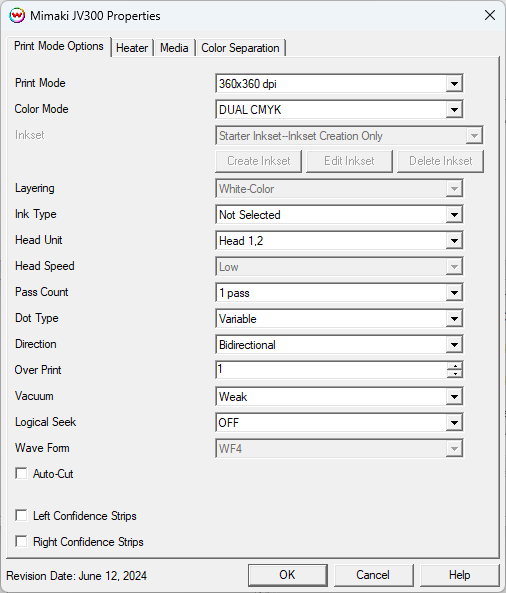The height and width of the screenshot is (593, 506).
Task: Click the 'Revision Date: June 12, 2024' text
Action: click(76, 576)
